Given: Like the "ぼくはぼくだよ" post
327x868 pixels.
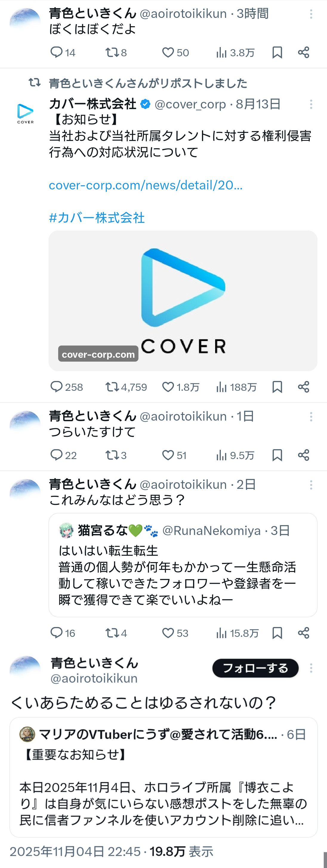Looking at the screenshot, I should 175,52.
